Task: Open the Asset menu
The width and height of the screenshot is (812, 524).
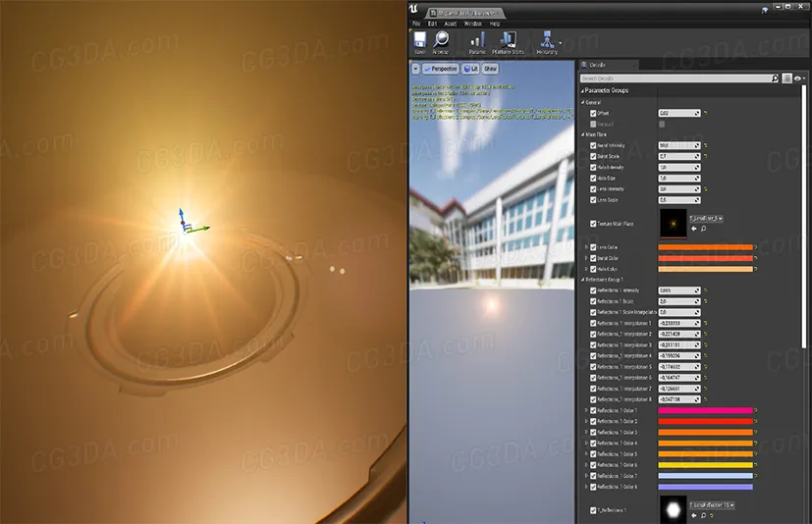Action: pos(451,24)
